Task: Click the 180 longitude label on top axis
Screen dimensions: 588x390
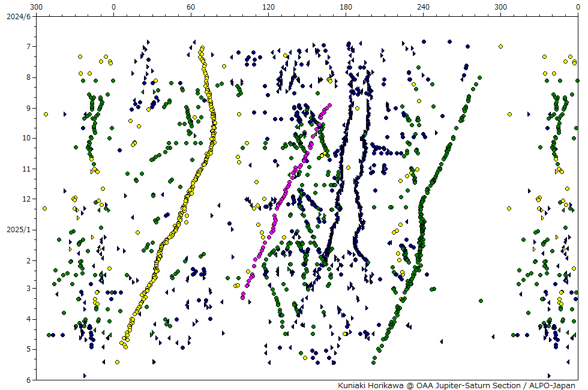Action: (x=346, y=7)
